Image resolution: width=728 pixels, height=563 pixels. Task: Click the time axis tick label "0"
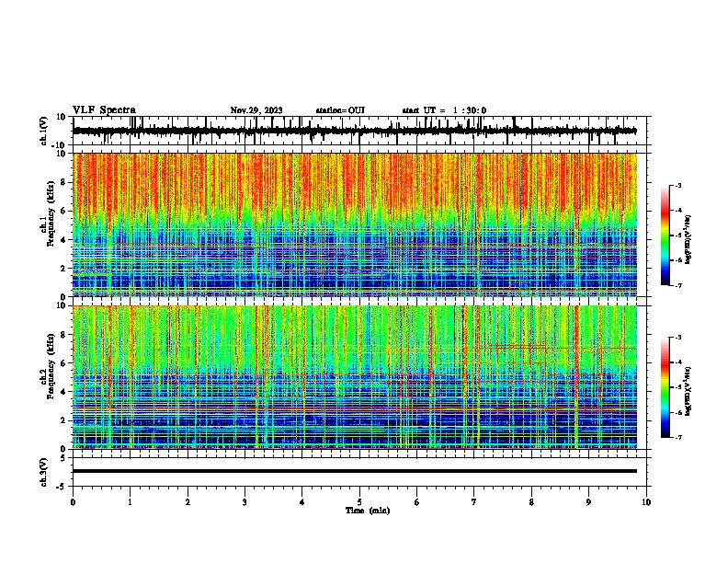(73, 502)
